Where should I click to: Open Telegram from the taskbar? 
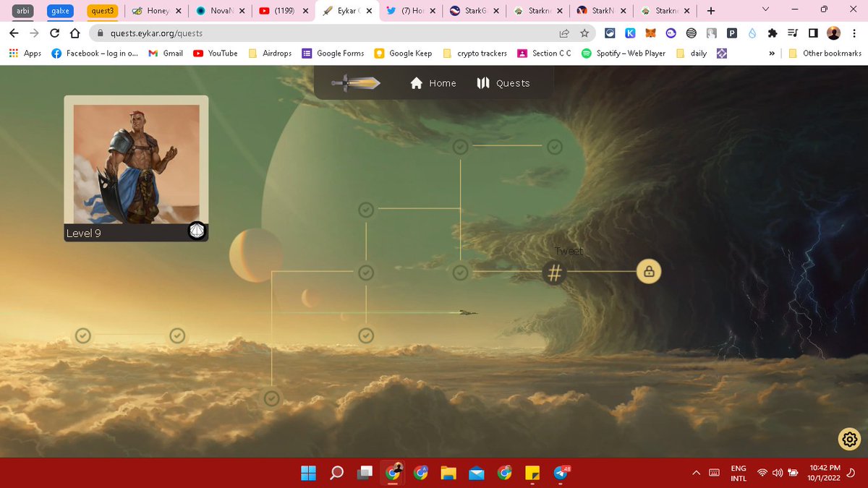[561, 474]
